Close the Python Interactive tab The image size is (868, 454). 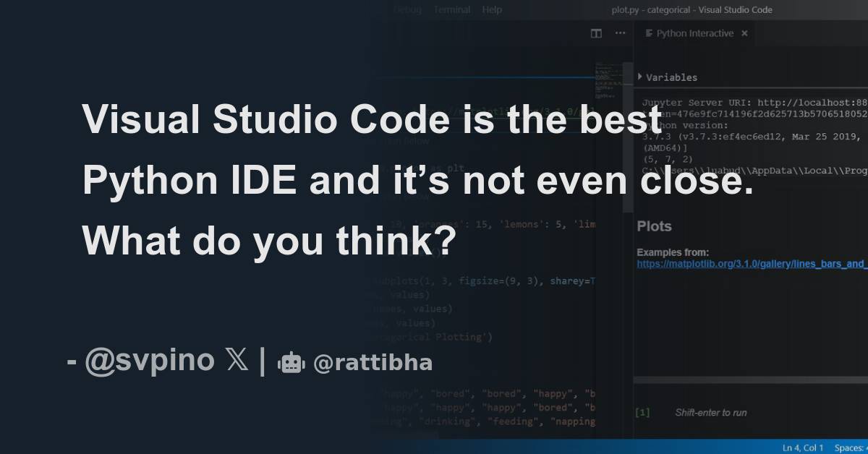[x=744, y=33]
